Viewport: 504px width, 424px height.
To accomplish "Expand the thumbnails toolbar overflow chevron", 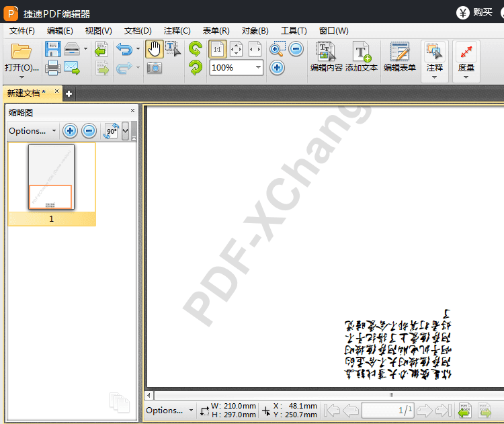I will 126,131.
